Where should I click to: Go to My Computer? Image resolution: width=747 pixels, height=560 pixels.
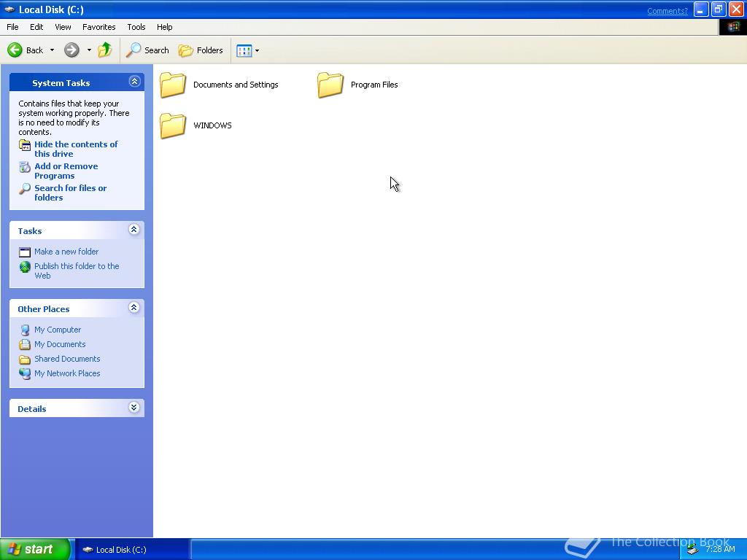pos(58,330)
